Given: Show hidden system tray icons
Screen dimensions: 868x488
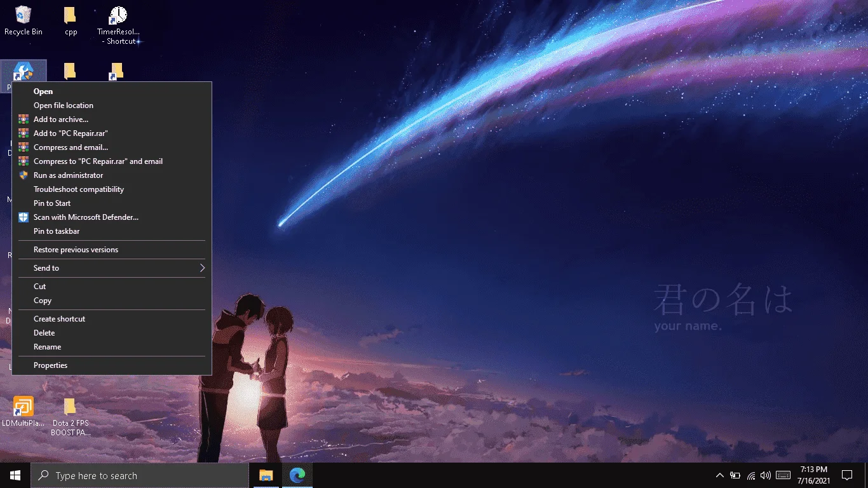Looking at the screenshot, I should [719, 475].
